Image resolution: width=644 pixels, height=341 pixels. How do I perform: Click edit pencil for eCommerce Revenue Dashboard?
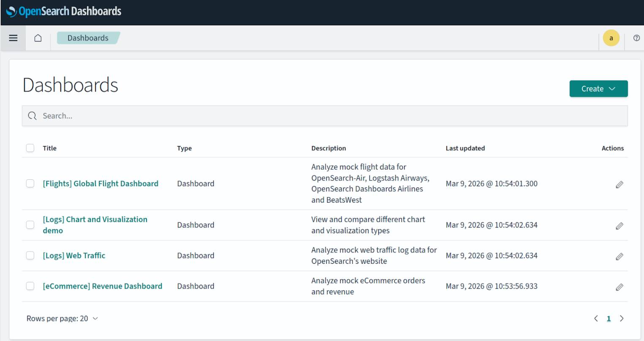pyautogui.click(x=619, y=287)
